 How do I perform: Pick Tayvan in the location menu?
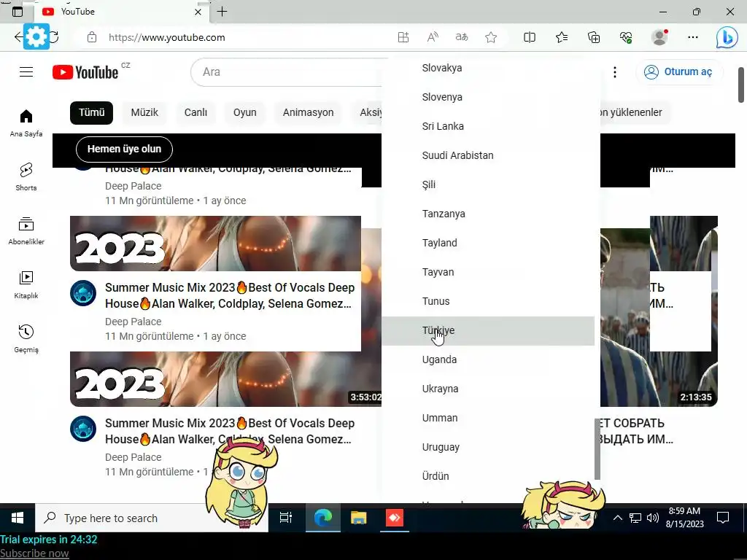(x=488, y=272)
